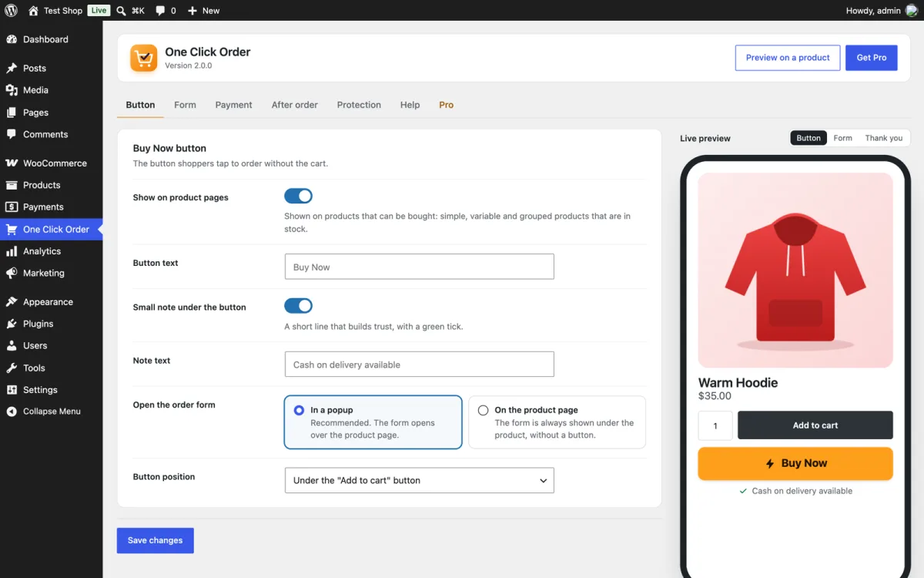Viewport: 924px width, 578px height.
Task: Click the WordPress logo icon
Action: tap(11, 11)
